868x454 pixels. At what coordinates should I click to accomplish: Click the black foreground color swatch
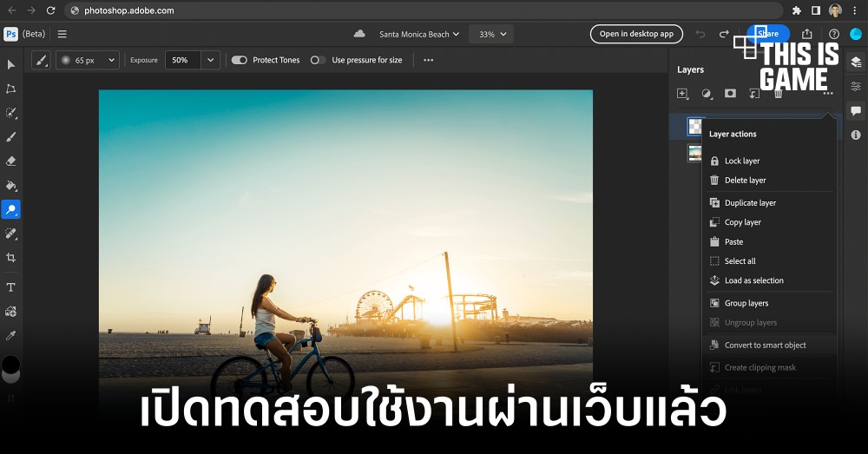[x=10, y=365]
